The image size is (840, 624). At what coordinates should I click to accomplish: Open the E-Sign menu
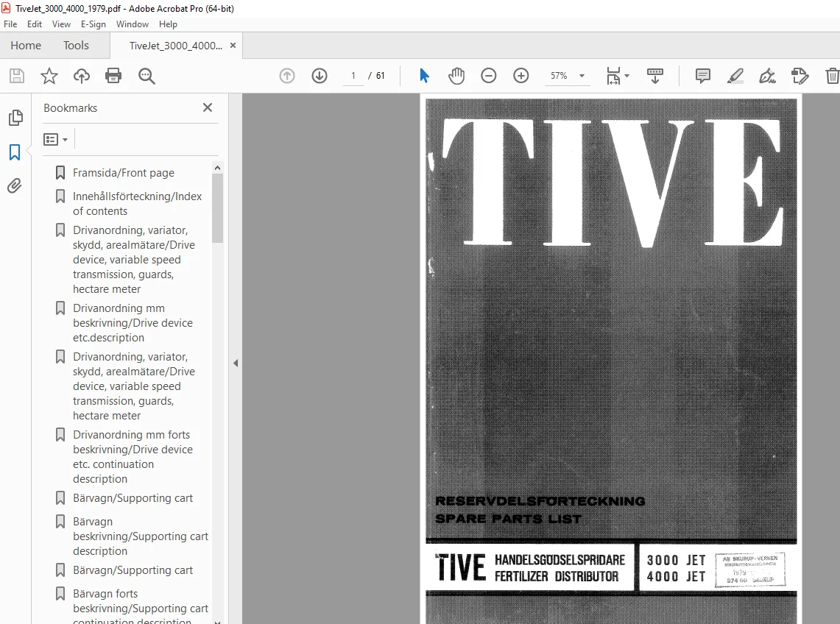point(93,24)
